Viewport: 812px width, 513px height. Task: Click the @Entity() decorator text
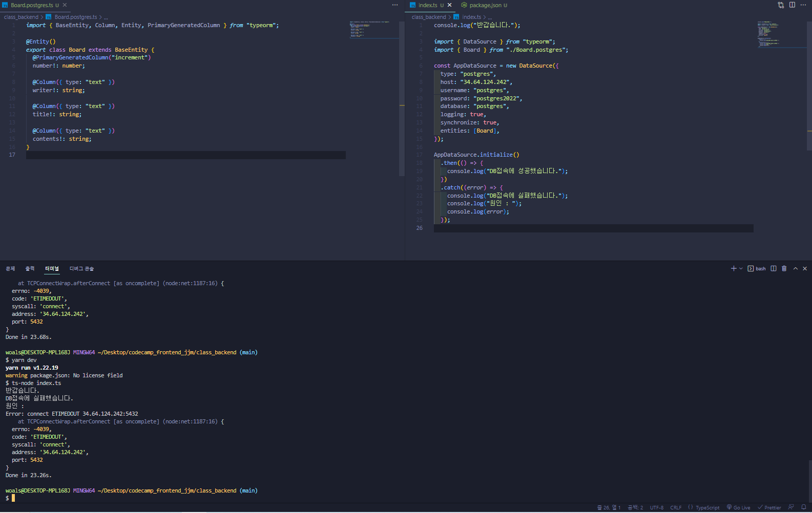[41, 42]
